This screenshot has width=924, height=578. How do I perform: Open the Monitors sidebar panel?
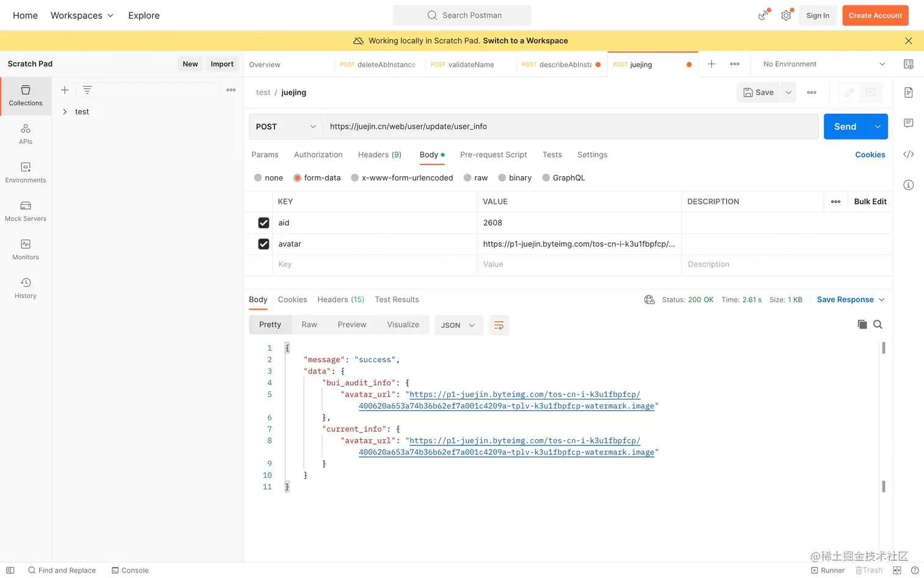click(26, 250)
